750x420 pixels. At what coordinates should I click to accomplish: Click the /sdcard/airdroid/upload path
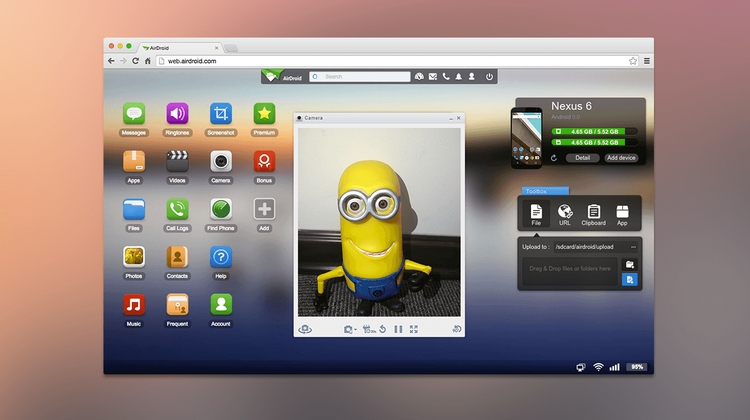tap(584, 247)
